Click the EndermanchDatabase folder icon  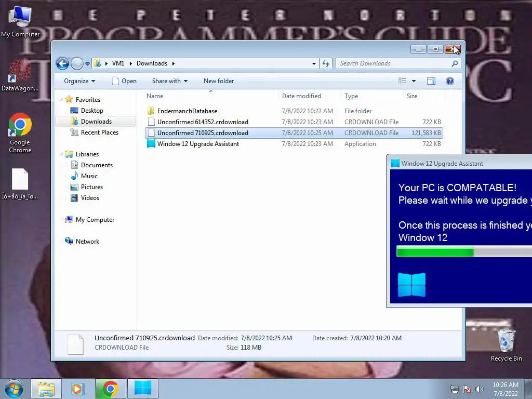point(151,111)
